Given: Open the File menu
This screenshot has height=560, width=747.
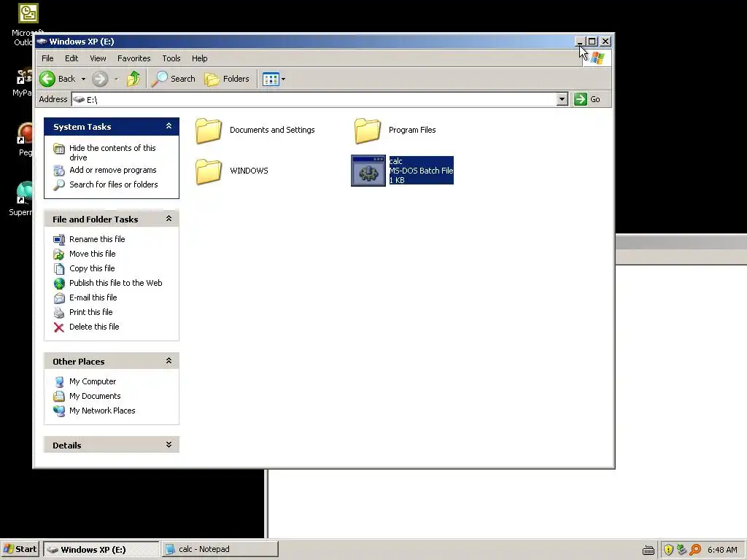Looking at the screenshot, I should [x=47, y=58].
